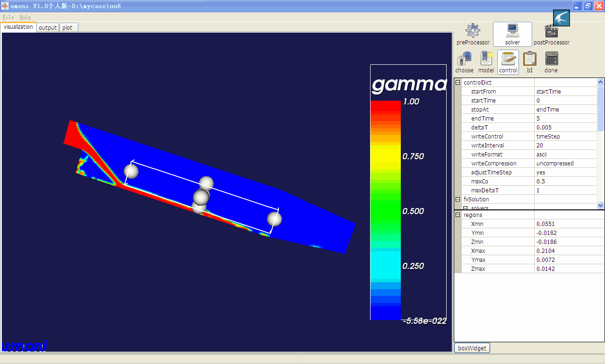
Task: Click the bird logo icon at top right
Action: coord(562,18)
